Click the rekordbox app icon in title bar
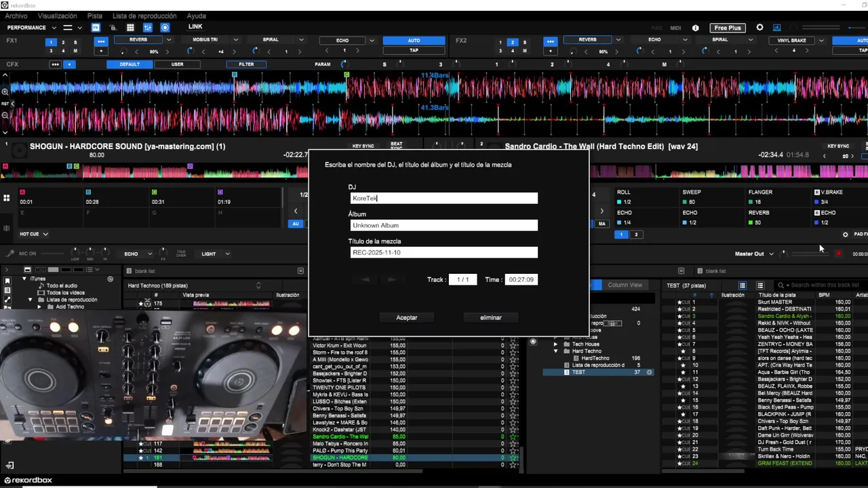The width and height of the screenshot is (868, 488). [x=5, y=5]
